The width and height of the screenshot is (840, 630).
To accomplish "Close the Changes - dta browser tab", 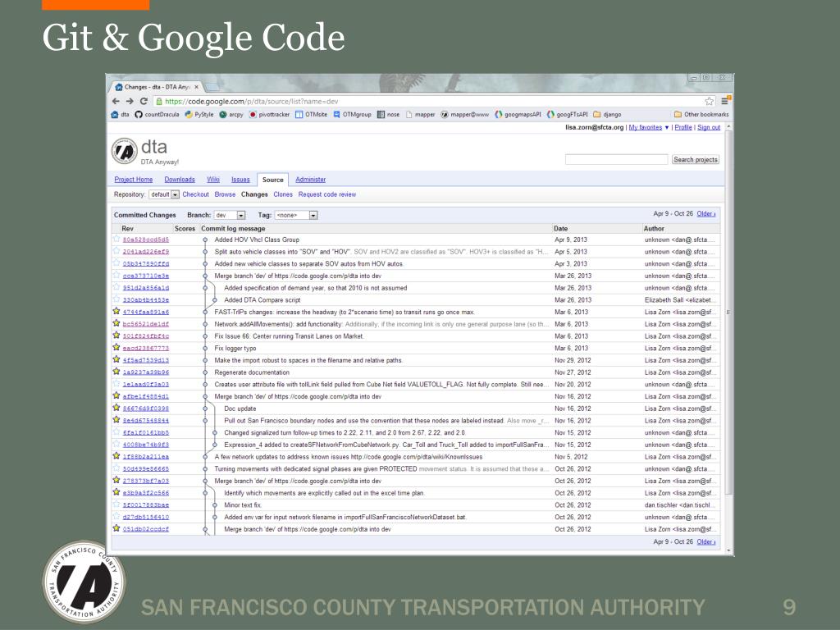I will click(x=197, y=87).
